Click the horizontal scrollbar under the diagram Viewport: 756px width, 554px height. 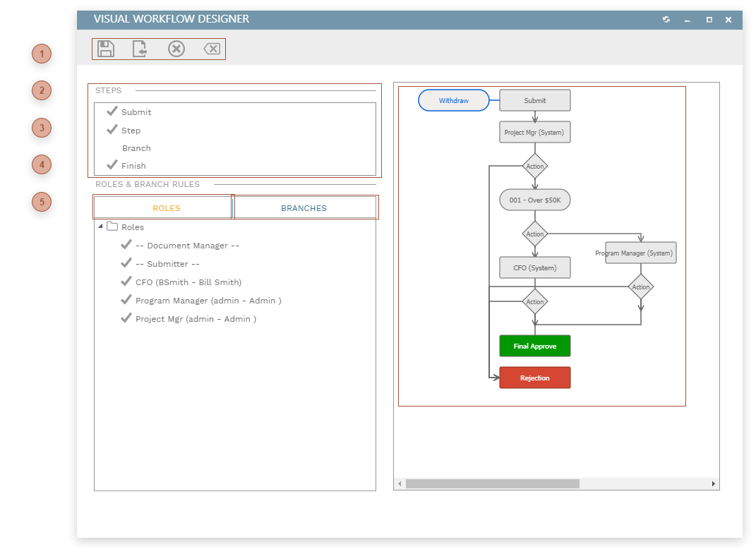491,484
